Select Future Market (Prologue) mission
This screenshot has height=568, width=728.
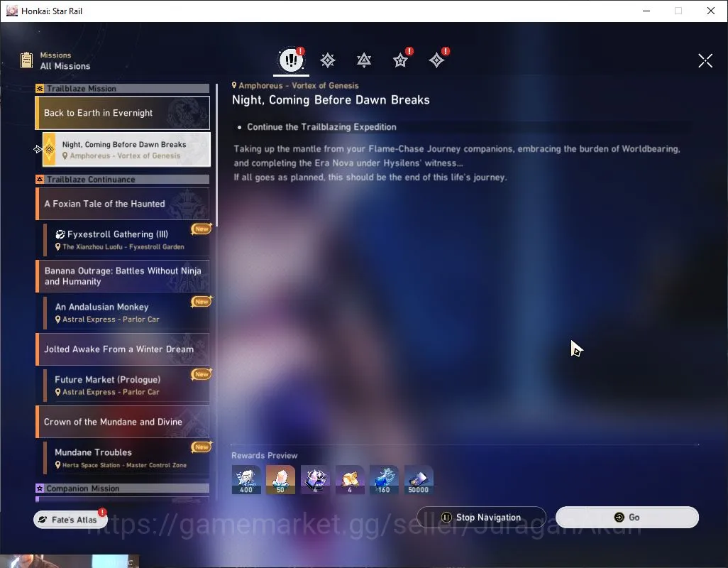(x=127, y=385)
